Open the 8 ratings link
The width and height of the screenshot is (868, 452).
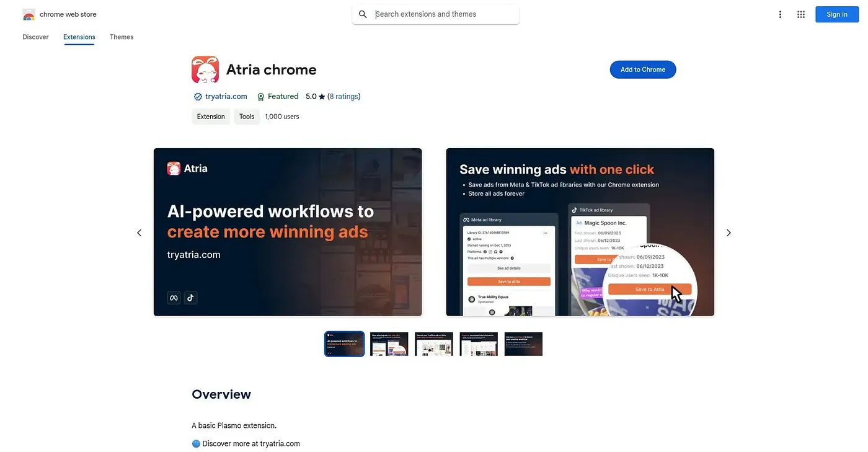click(x=344, y=97)
